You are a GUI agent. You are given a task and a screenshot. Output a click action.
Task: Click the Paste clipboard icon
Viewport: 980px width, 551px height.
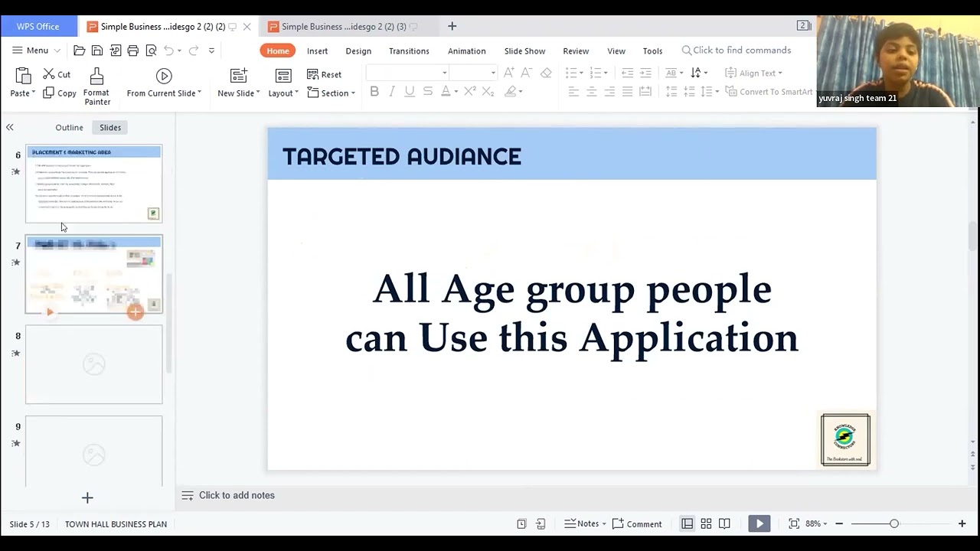[x=23, y=76]
